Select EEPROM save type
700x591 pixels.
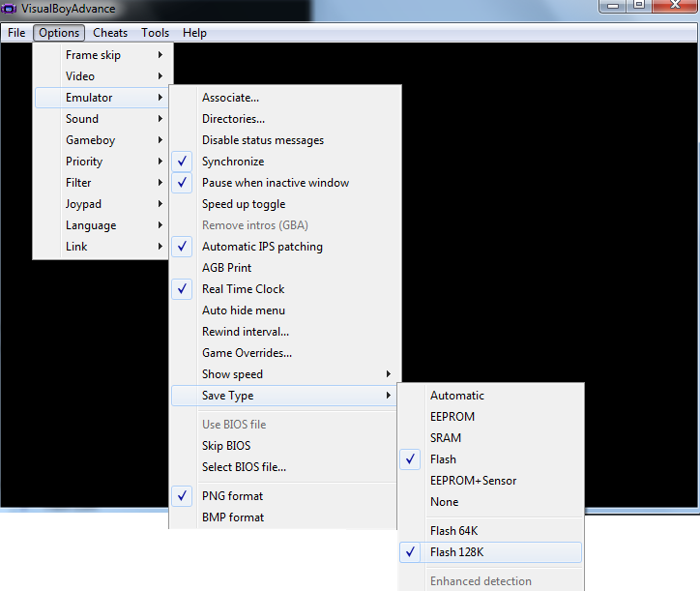coord(452,417)
